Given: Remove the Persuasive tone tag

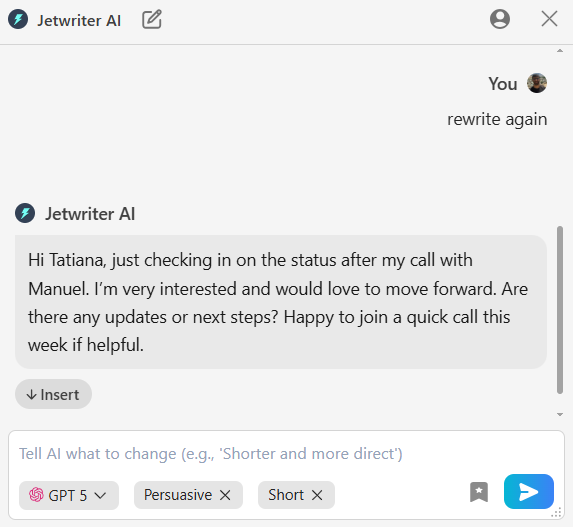Looking at the screenshot, I should (x=225, y=495).
